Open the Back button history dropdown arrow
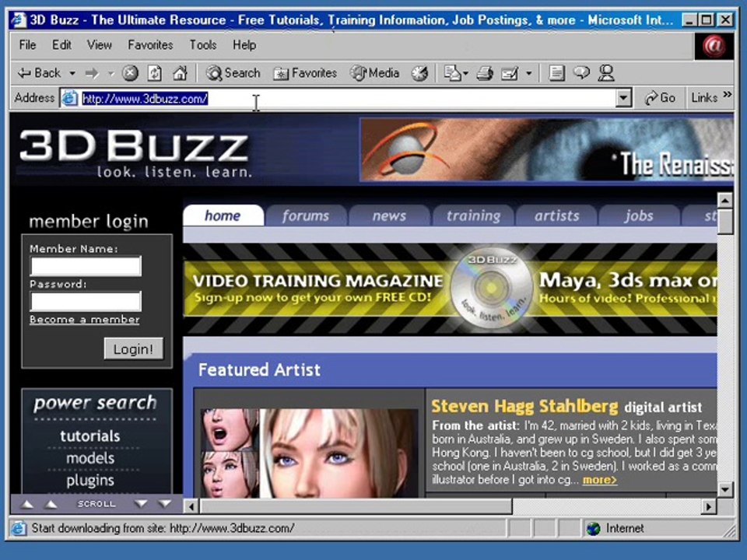This screenshot has width=747, height=560. point(72,73)
